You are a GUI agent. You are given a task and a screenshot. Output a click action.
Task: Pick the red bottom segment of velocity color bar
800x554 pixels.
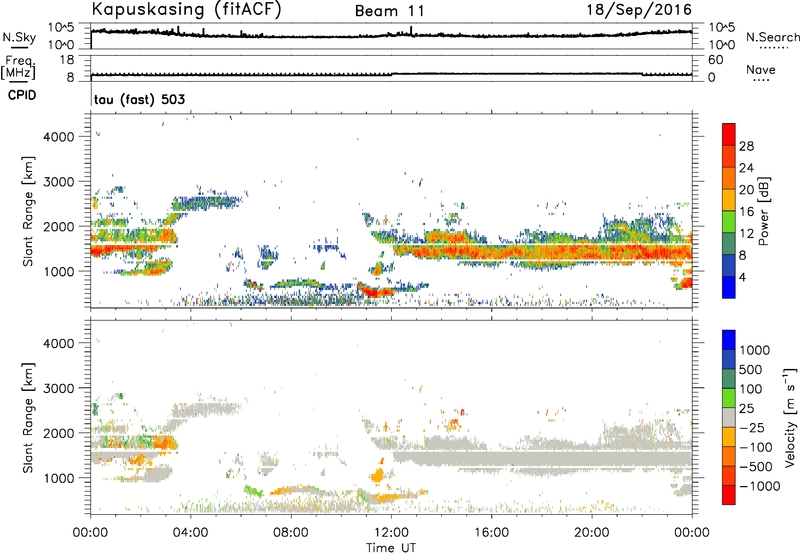[x=729, y=495]
